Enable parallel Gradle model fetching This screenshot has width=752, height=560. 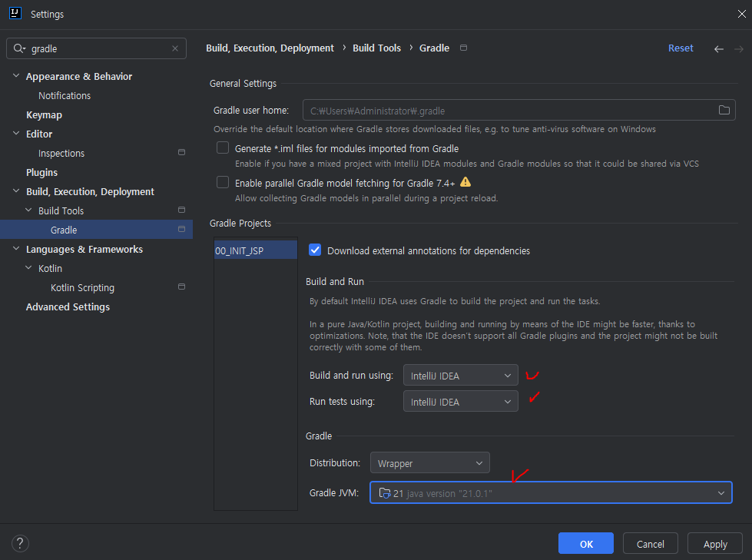[223, 182]
